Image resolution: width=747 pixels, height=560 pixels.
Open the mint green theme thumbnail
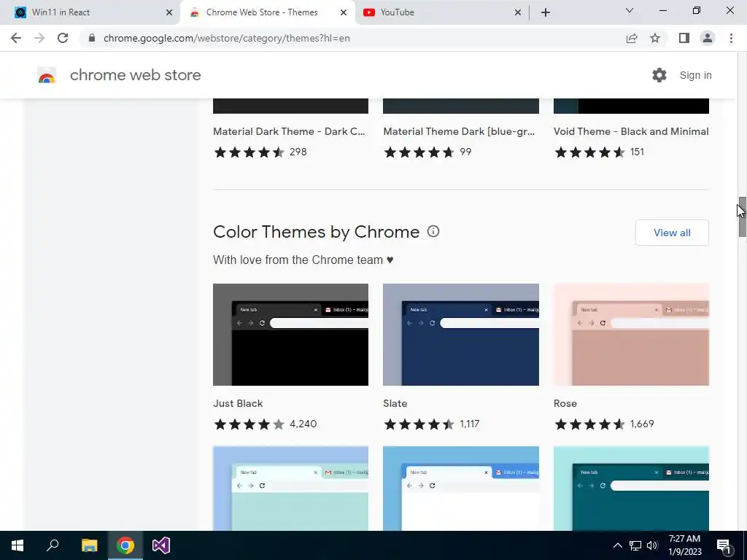pos(290,489)
